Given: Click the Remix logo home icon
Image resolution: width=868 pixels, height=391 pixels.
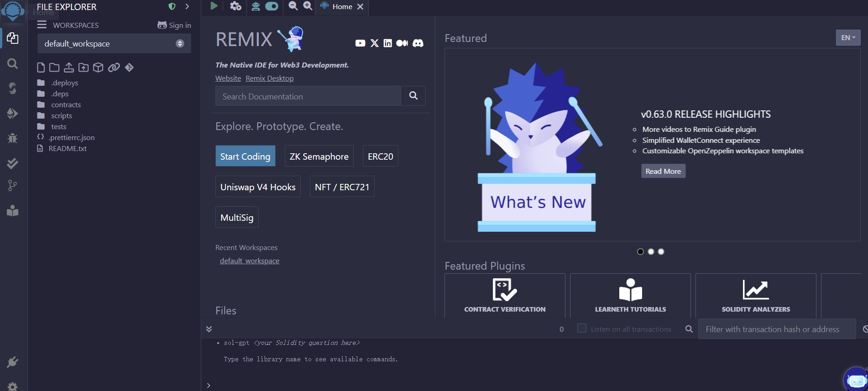Looking at the screenshot, I should [13, 10].
